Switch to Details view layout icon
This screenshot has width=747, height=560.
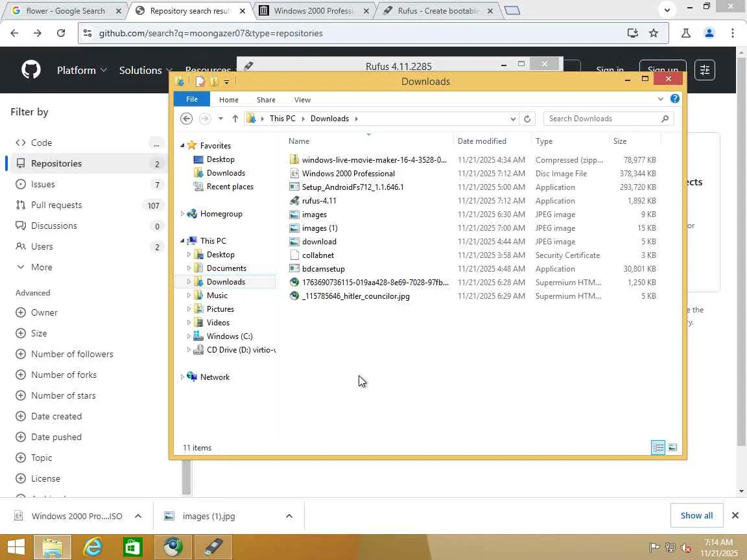[x=658, y=447]
